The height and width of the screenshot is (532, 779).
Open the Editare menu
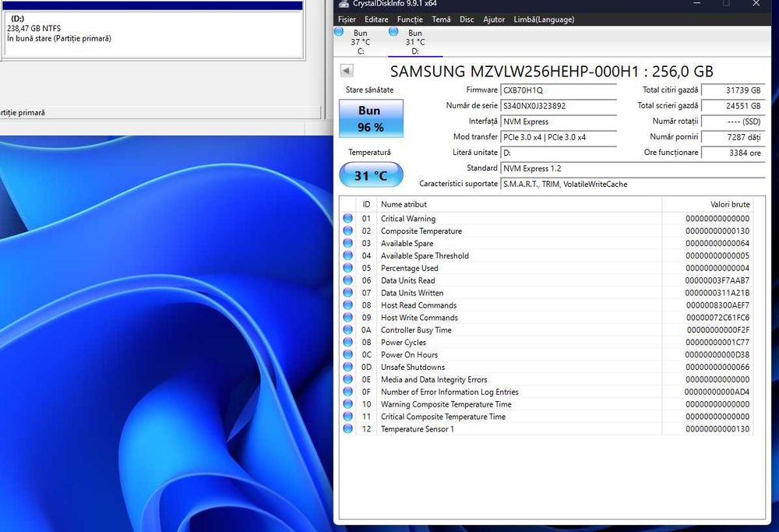(376, 19)
